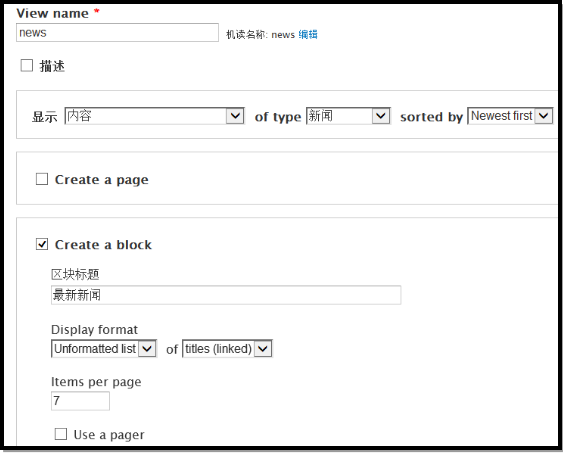The width and height of the screenshot is (564, 453).
Task: Click the arrow on the Newest first dropdown
Action: [543, 116]
